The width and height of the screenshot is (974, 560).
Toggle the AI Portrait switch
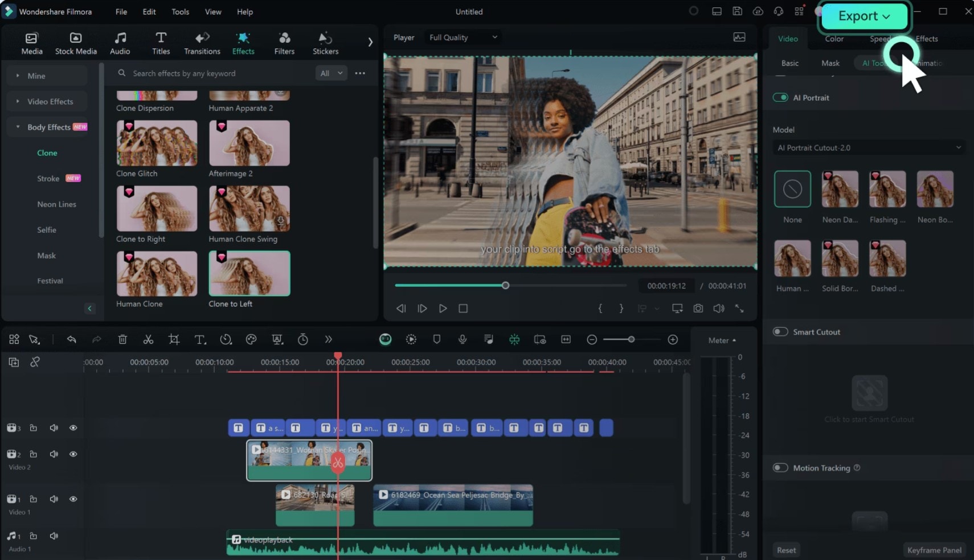(780, 97)
